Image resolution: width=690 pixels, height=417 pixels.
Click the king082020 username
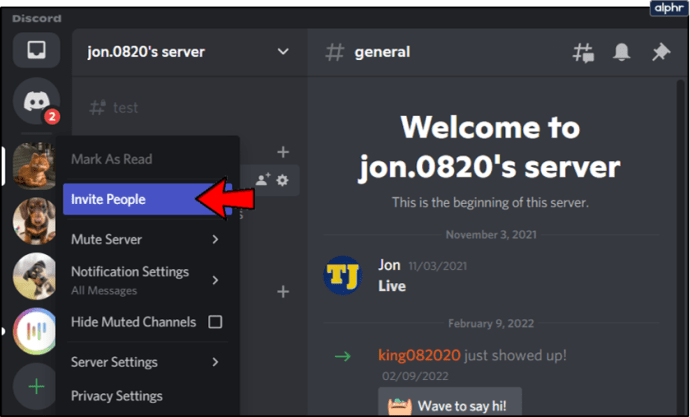[x=419, y=355]
